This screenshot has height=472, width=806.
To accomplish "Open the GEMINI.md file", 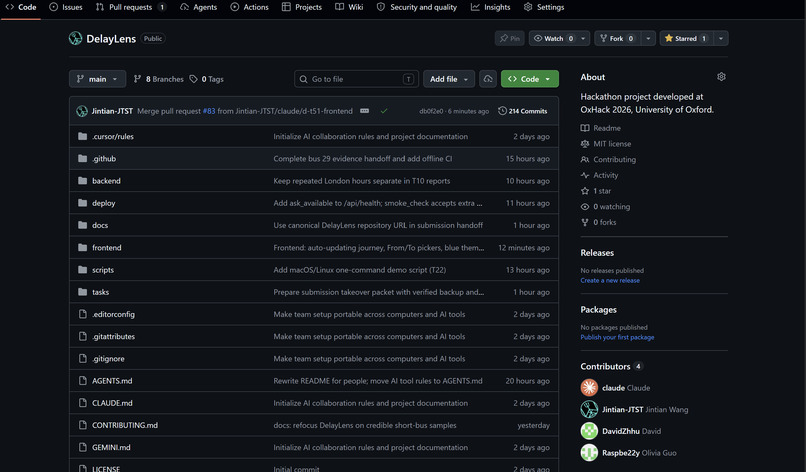I will 111,447.
